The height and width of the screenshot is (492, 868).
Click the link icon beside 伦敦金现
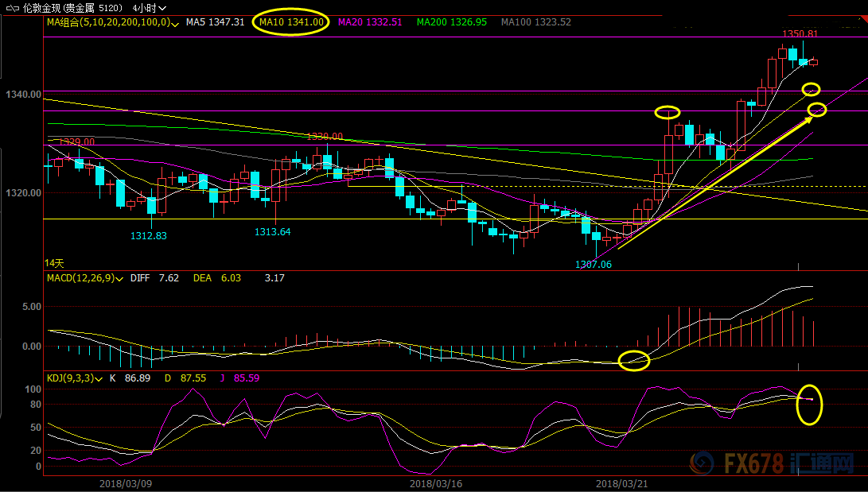pyautogui.click(x=12, y=8)
